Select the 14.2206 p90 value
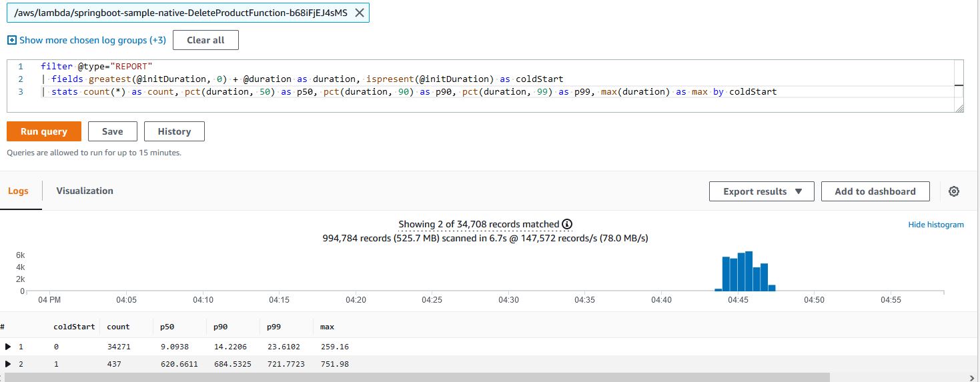The height and width of the screenshot is (382, 980). click(x=231, y=347)
